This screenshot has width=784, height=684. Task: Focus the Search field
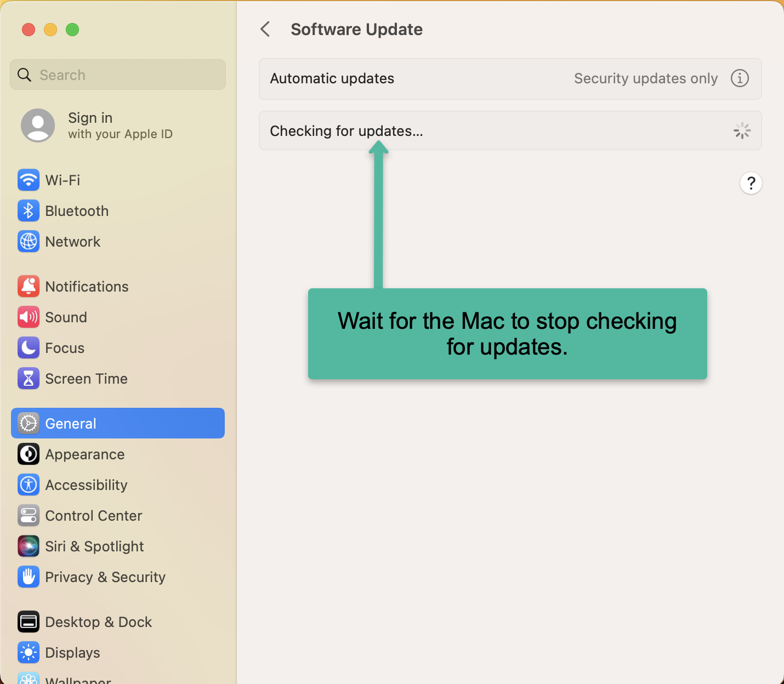tap(118, 75)
